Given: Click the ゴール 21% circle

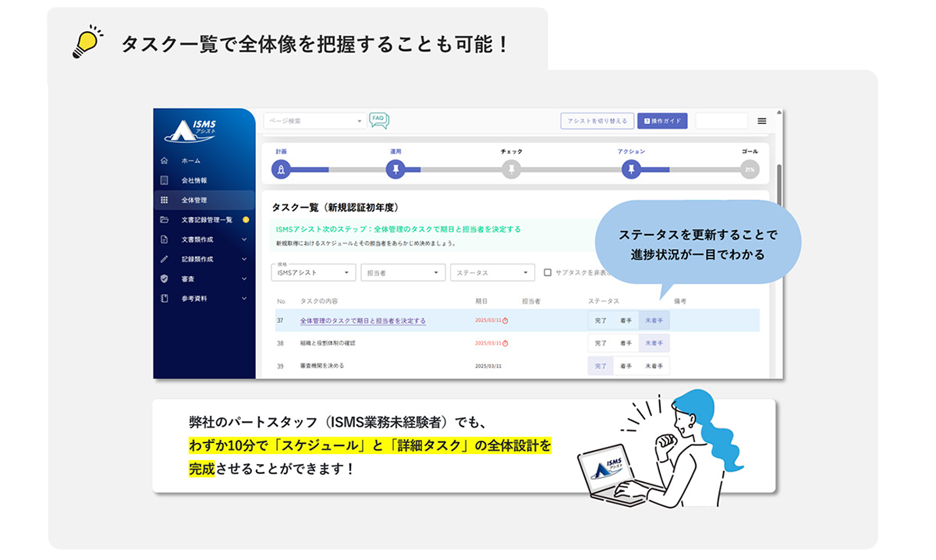Looking at the screenshot, I should [750, 169].
